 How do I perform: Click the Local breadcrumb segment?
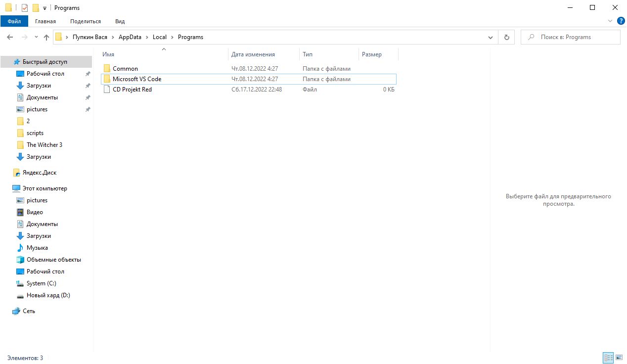[x=160, y=37]
